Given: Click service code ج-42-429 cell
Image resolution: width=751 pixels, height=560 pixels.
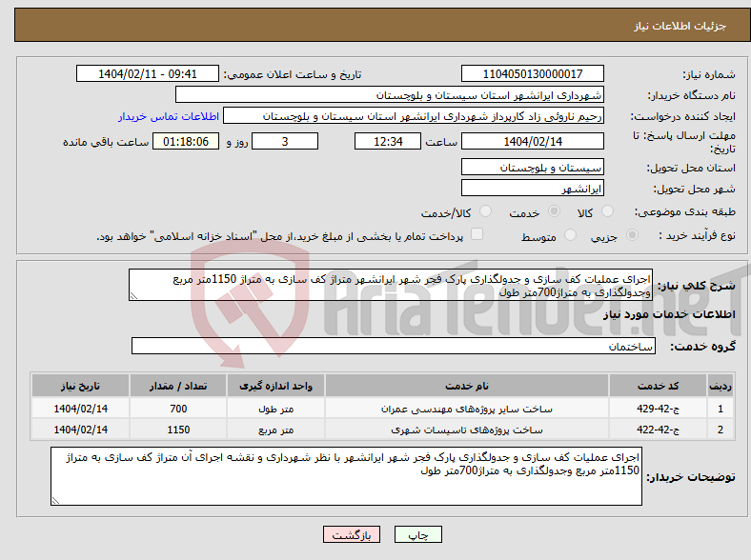Looking at the screenshot, I should 659,409.
